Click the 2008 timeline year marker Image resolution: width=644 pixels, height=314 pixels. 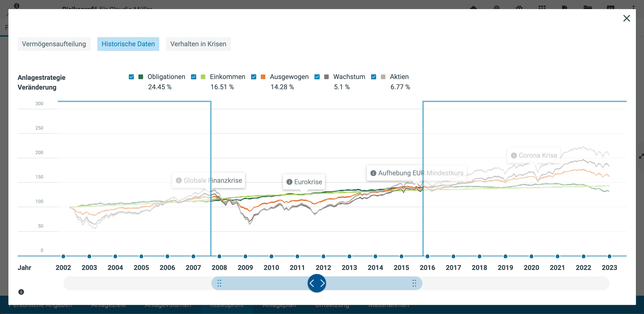(x=219, y=256)
